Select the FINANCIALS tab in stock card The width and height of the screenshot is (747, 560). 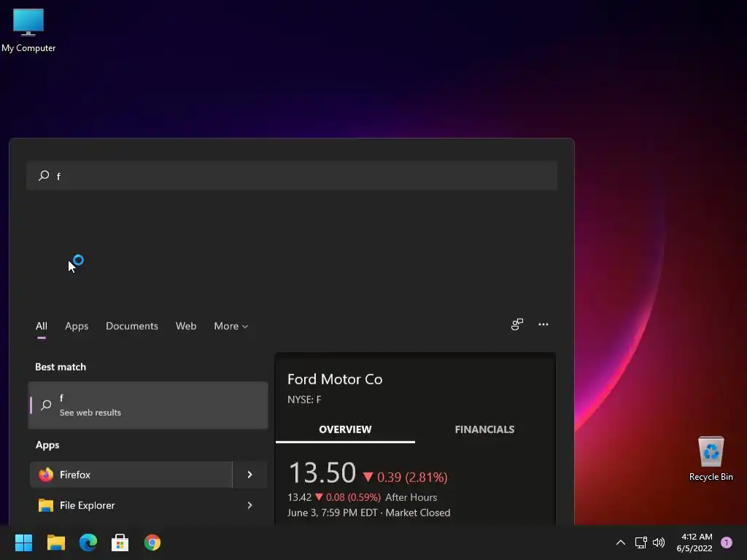point(484,429)
